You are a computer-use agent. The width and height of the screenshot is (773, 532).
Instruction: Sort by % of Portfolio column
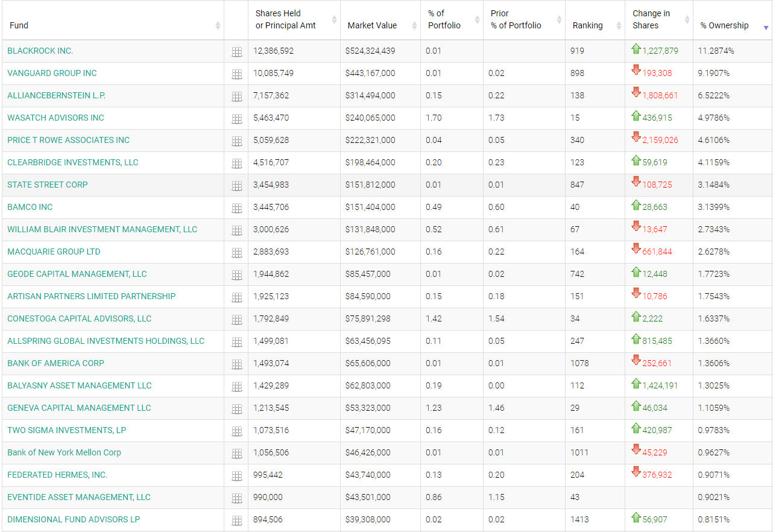point(452,21)
